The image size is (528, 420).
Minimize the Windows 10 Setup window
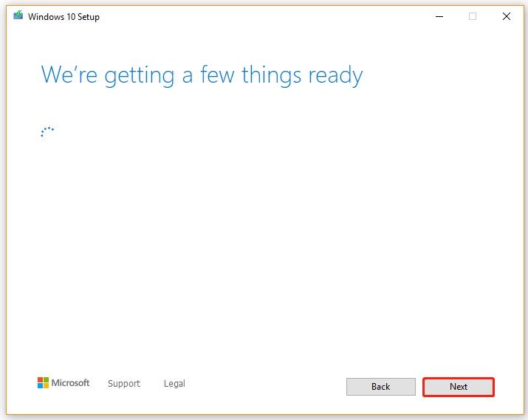coord(439,16)
